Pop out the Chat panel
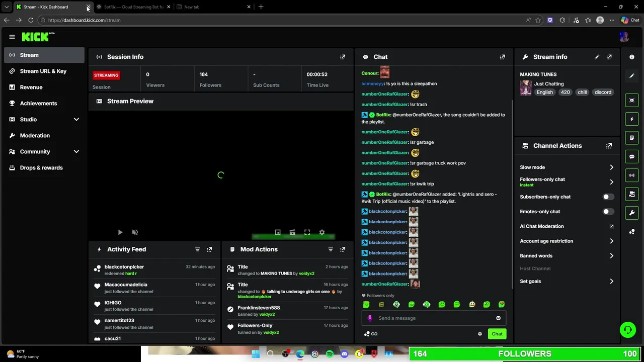 (502, 57)
